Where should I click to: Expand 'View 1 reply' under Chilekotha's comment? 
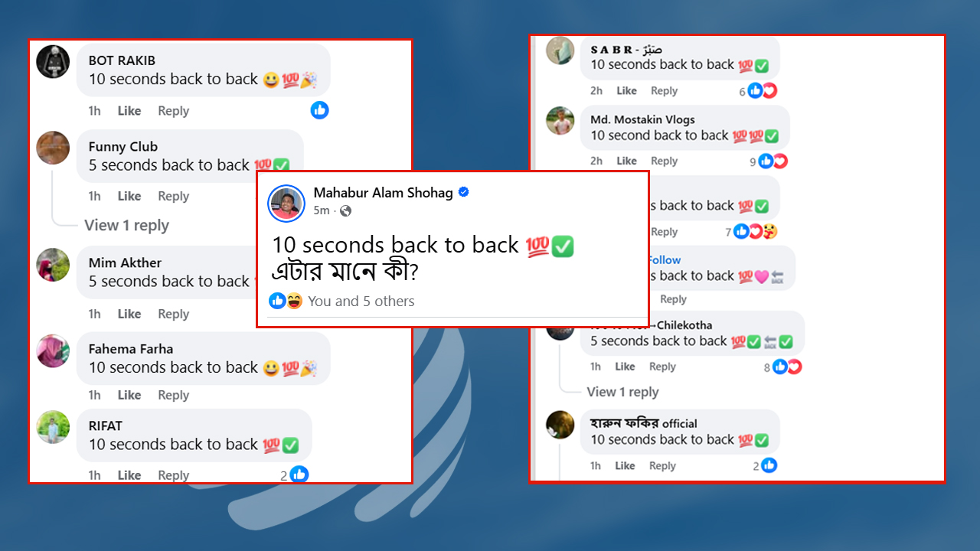coord(622,392)
